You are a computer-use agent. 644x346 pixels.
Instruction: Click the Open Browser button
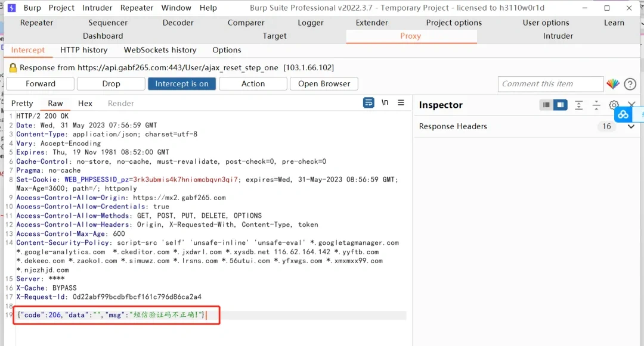pyautogui.click(x=324, y=83)
